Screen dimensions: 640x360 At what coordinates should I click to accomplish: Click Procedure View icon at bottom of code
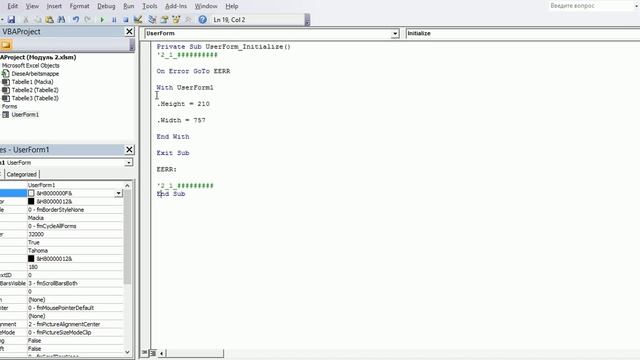click(144, 353)
